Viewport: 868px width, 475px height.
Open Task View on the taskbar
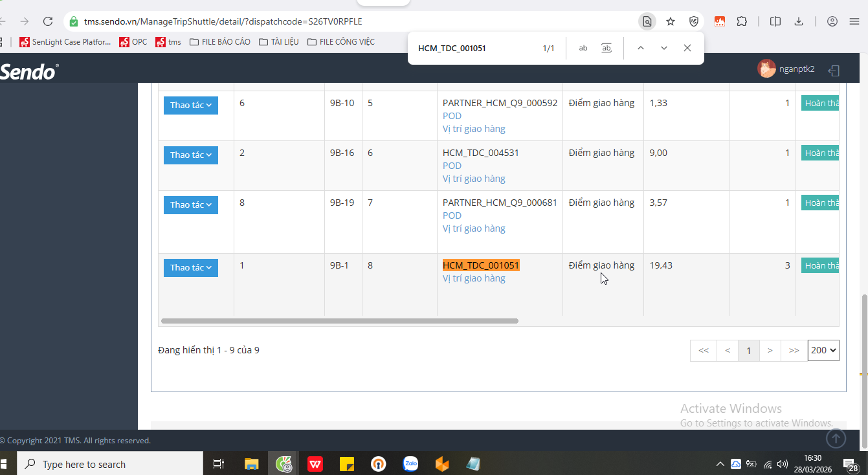[218, 464]
